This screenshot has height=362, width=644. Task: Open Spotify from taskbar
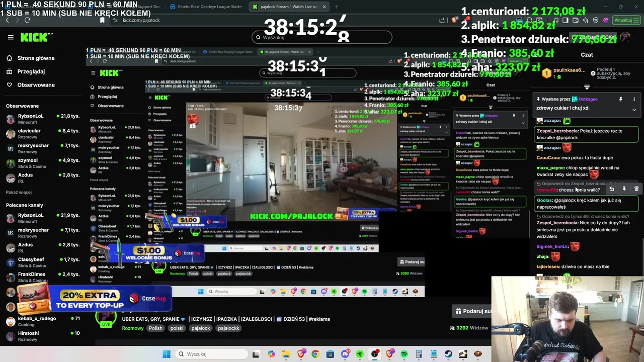404,354
